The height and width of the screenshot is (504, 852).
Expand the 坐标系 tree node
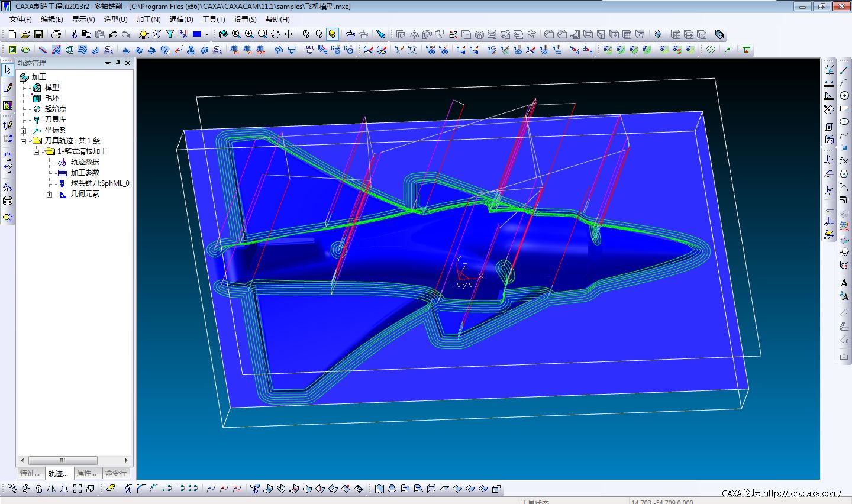23,130
